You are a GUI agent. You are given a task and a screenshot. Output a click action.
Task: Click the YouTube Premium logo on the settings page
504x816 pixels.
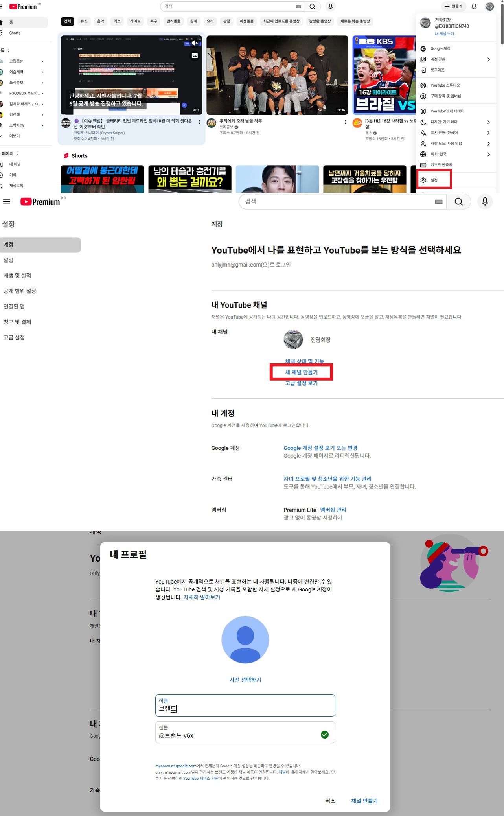click(x=40, y=202)
